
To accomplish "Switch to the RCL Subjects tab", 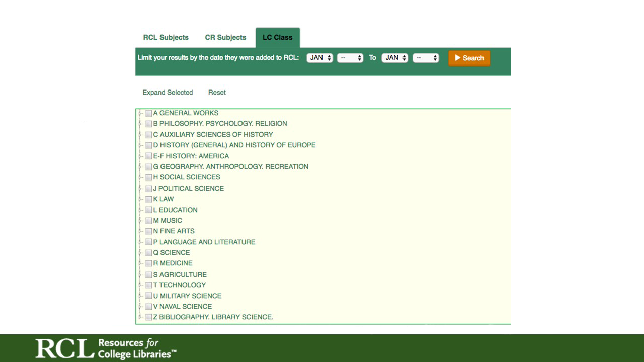I will 166,38.
